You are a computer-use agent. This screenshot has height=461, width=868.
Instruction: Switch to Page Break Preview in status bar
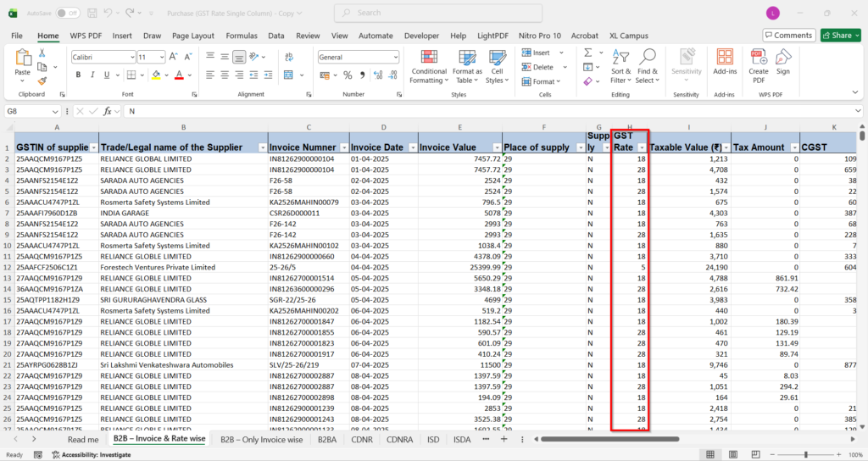click(755, 455)
